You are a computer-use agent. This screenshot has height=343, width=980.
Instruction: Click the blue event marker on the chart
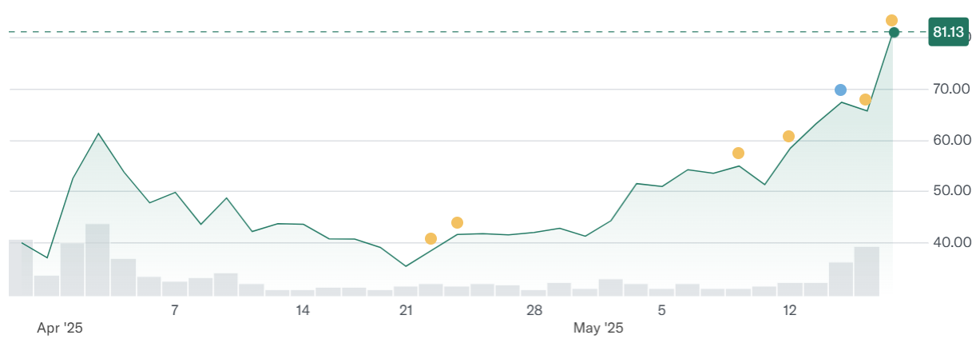point(840,90)
